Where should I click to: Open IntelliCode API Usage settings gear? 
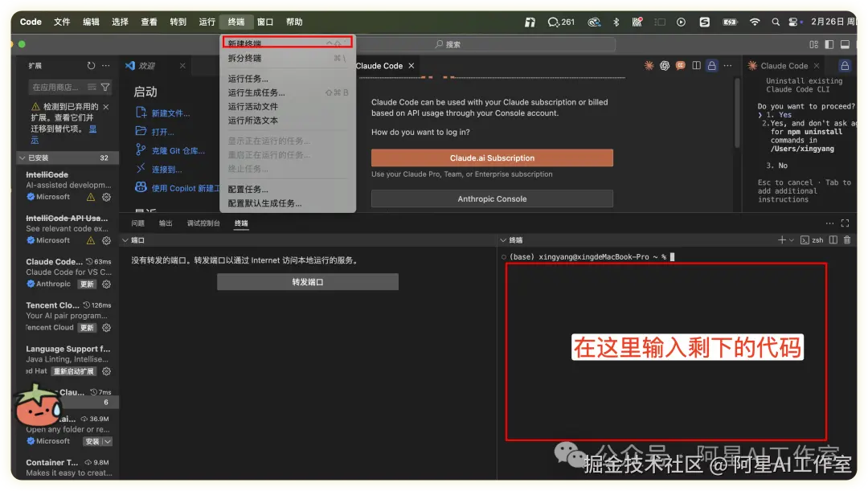click(x=106, y=241)
